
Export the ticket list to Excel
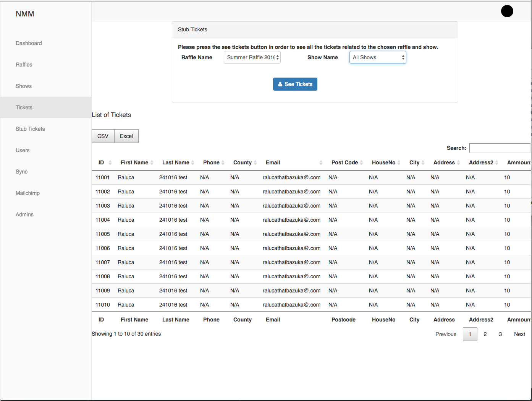click(x=126, y=136)
